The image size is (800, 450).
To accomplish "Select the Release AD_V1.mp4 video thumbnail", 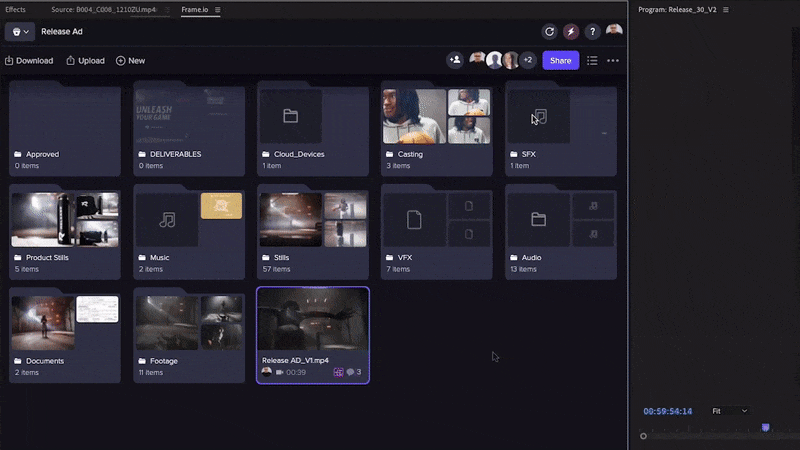I will coord(313,319).
